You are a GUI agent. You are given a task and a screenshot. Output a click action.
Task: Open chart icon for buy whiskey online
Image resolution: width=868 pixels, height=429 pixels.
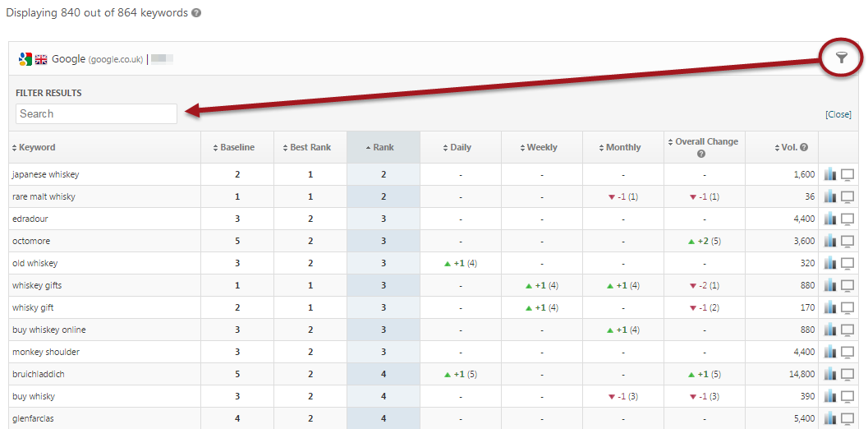tap(829, 330)
